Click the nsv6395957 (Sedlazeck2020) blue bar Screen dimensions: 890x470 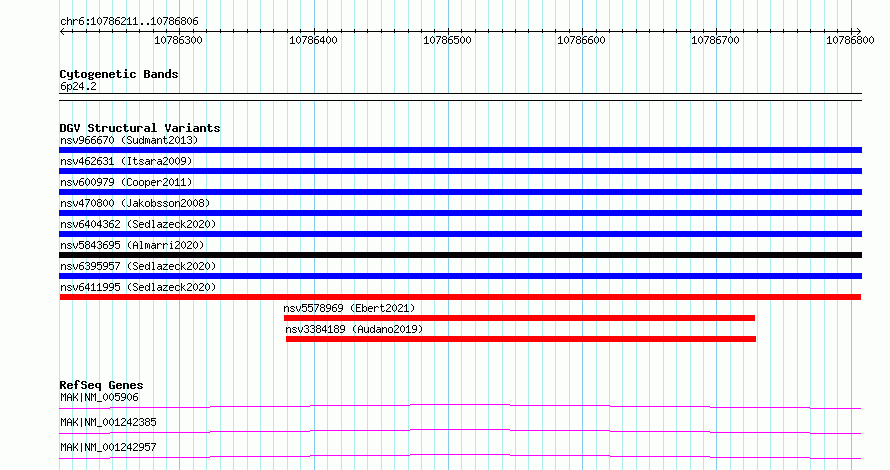[x=460, y=276]
